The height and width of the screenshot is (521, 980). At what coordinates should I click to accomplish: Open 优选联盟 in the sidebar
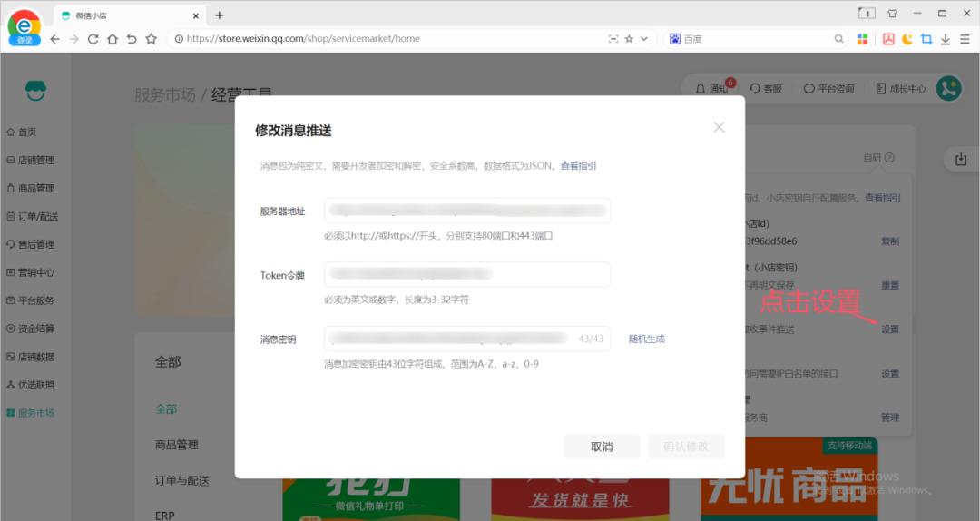click(x=31, y=385)
